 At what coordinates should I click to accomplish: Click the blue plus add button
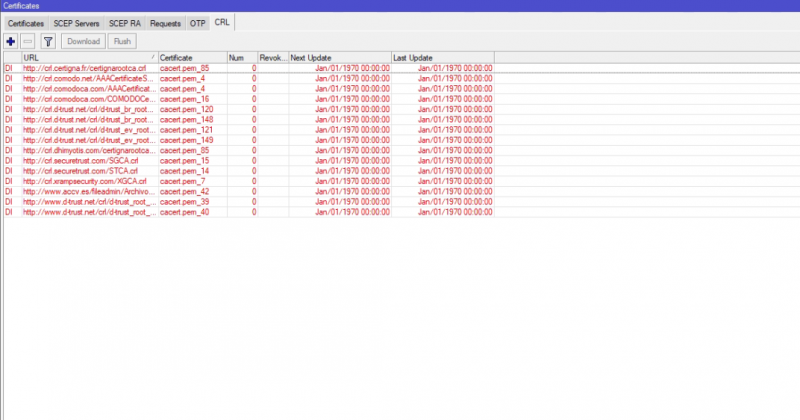[x=10, y=41]
